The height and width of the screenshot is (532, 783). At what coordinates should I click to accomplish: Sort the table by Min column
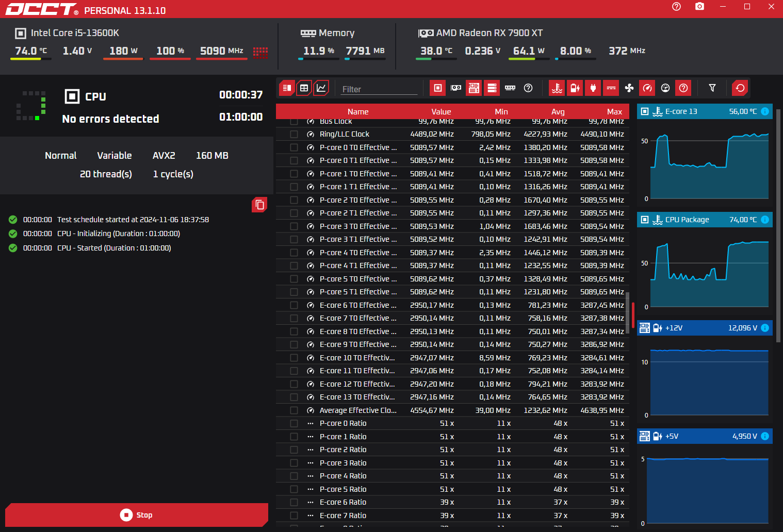[501, 112]
